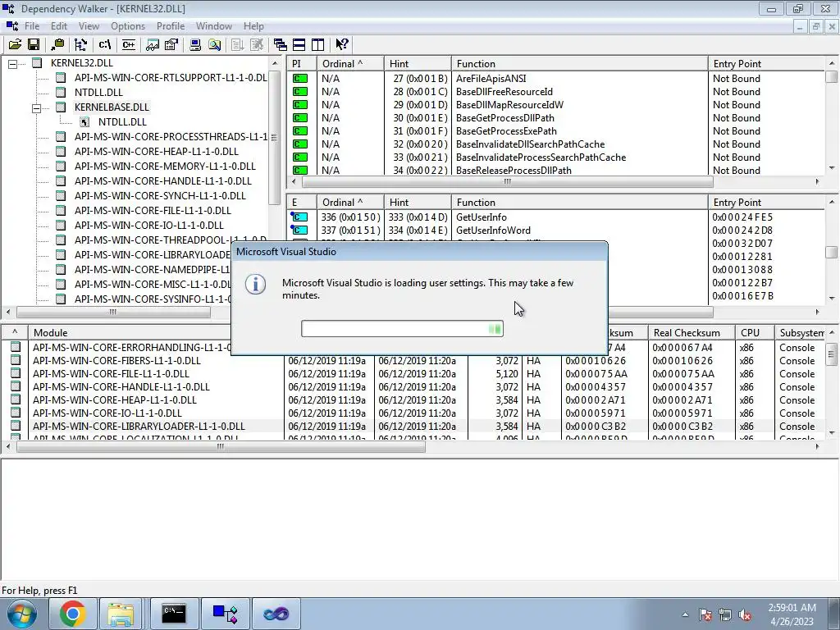Viewport: 840px width, 630px height.
Task: Open the Edit menu
Action: pyautogui.click(x=59, y=26)
